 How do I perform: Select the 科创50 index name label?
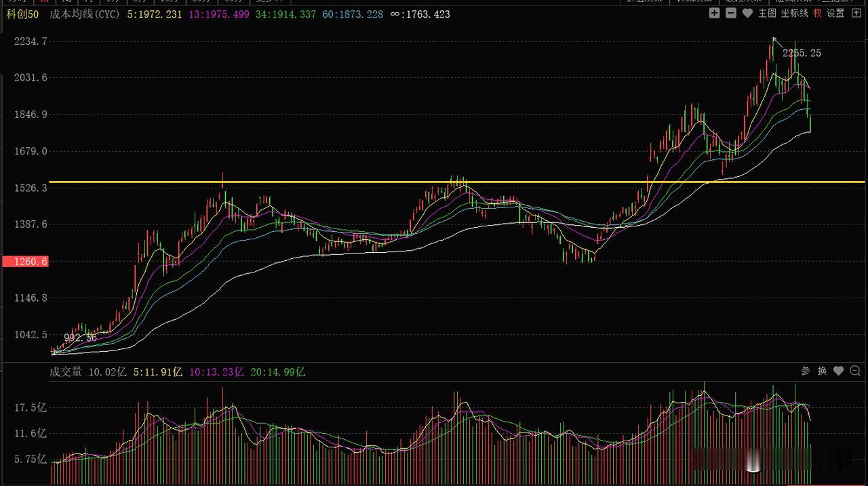point(22,14)
